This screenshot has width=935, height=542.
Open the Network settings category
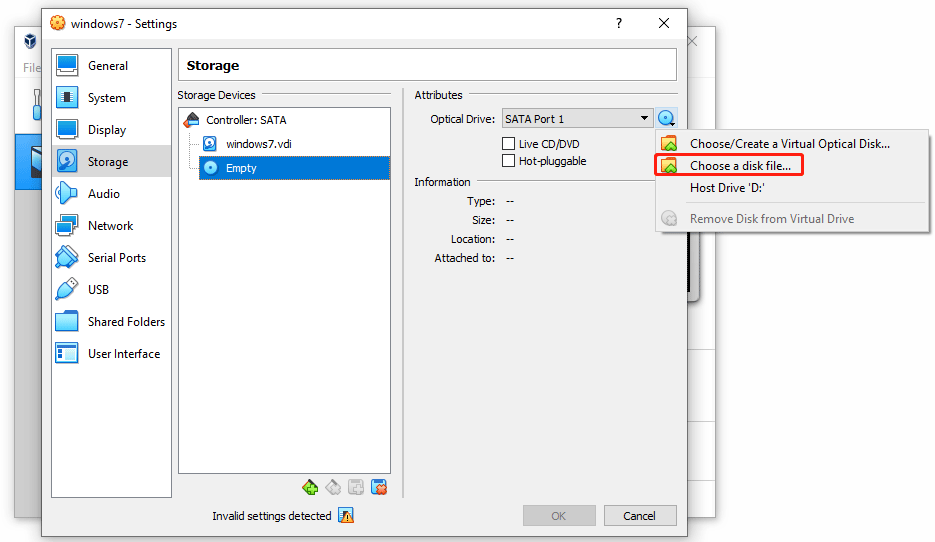coord(112,225)
